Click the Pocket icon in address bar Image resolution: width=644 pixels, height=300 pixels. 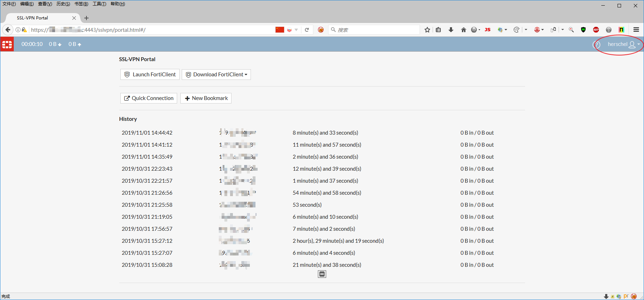click(x=289, y=30)
